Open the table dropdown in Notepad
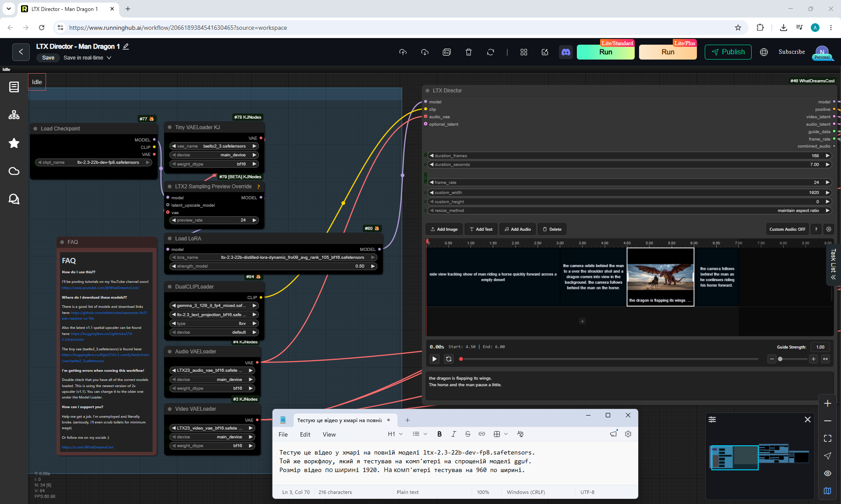Screen dimensions: 841x504 pos(501,434)
